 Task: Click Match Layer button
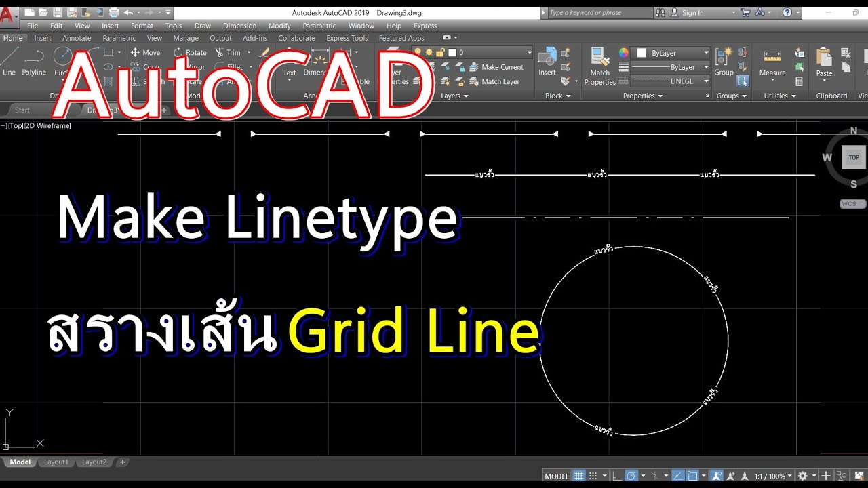(x=494, y=81)
